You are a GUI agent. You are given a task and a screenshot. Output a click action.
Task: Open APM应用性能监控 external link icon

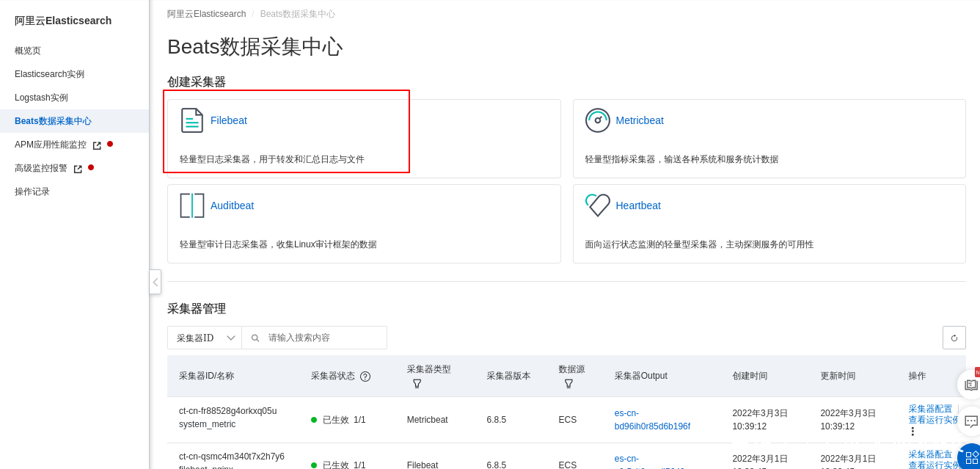click(97, 145)
